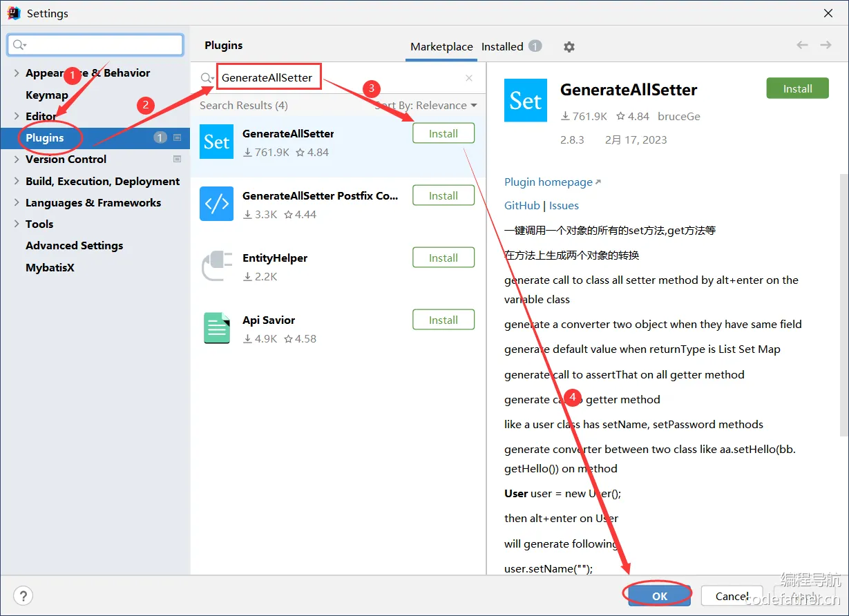The image size is (849, 616).
Task: Clear the plugin search field
Action: (x=469, y=78)
